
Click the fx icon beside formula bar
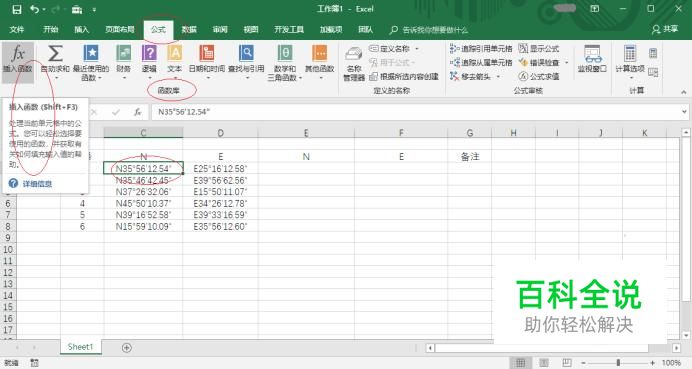[x=138, y=112]
